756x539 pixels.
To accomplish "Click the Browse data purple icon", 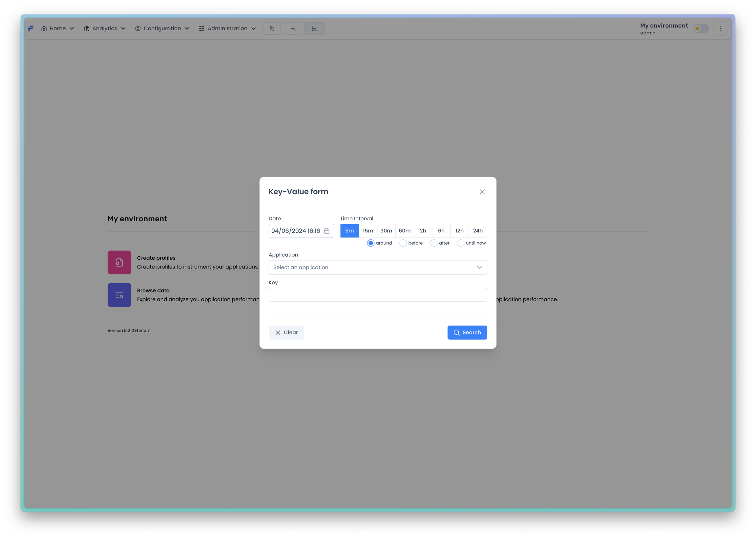I will [x=119, y=295].
